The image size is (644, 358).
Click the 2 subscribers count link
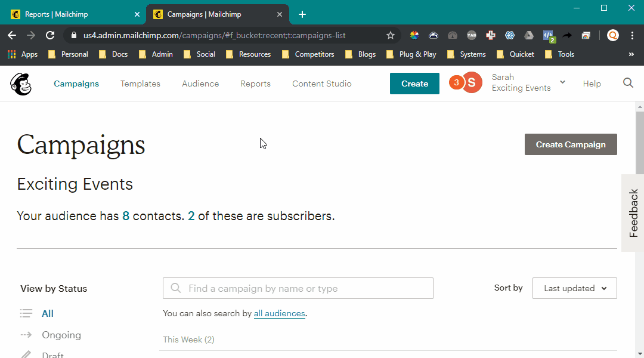click(x=191, y=216)
